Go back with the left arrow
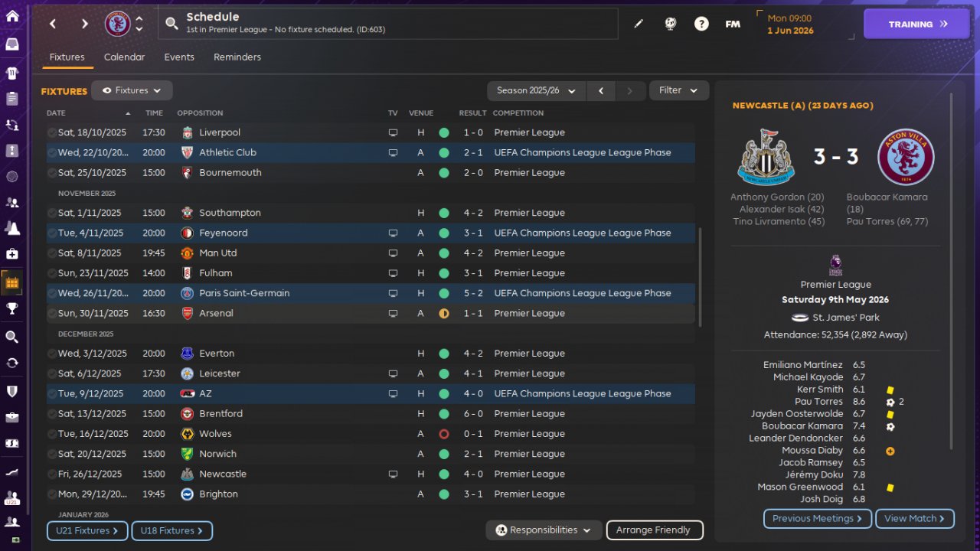The width and height of the screenshot is (980, 551). (53, 24)
